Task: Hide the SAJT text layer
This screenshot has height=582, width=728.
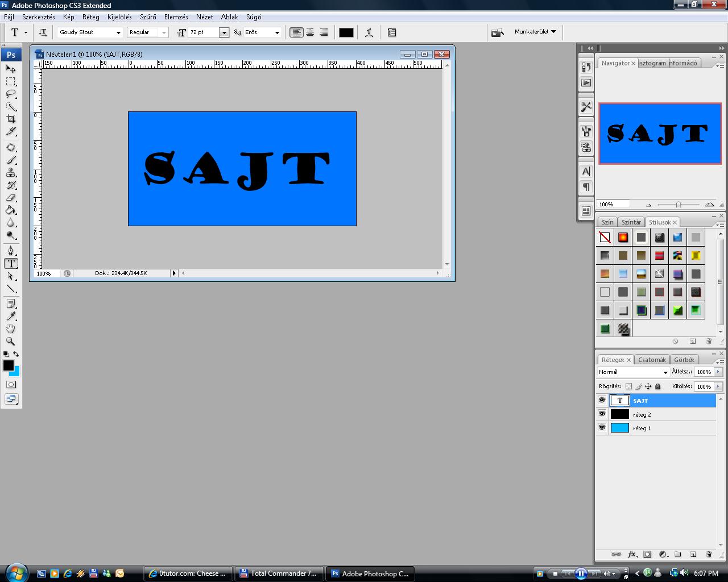Action: [x=602, y=400]
